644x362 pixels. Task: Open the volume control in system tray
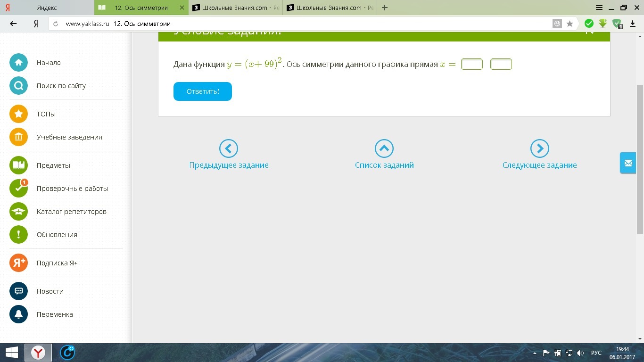coord(581,353)
